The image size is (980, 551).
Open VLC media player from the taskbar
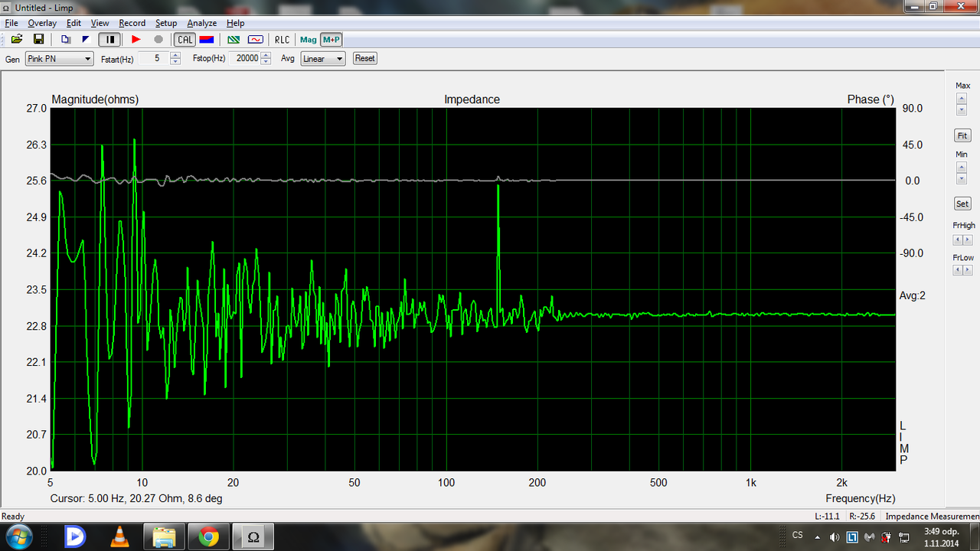tap(120, 537)
